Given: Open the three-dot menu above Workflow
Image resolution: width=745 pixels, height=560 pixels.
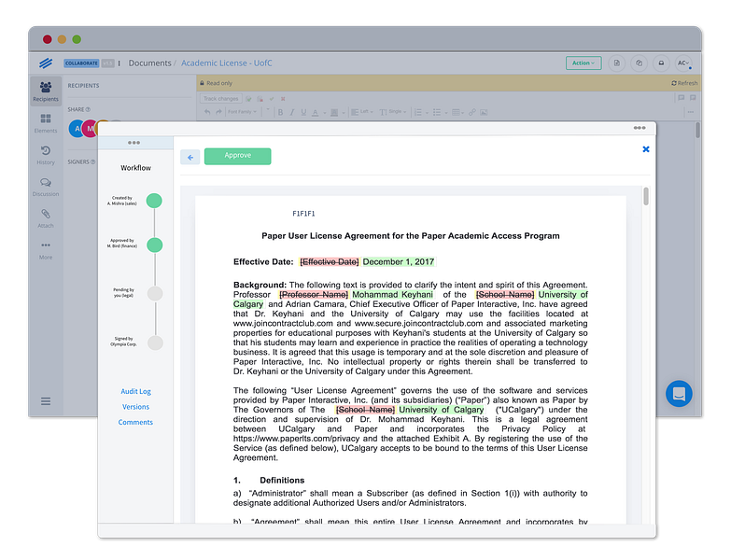Looking at the screenshot, I should click(134, 143).
